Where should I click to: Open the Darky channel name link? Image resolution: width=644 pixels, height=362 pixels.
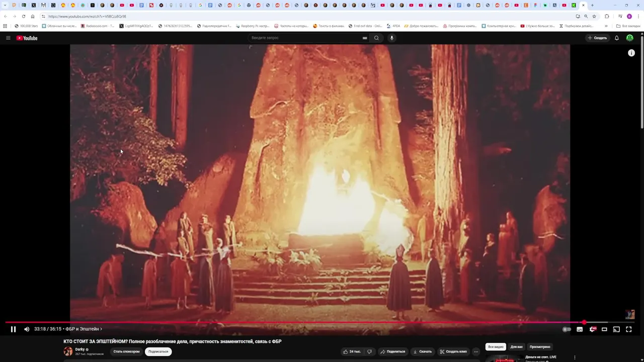80,349
